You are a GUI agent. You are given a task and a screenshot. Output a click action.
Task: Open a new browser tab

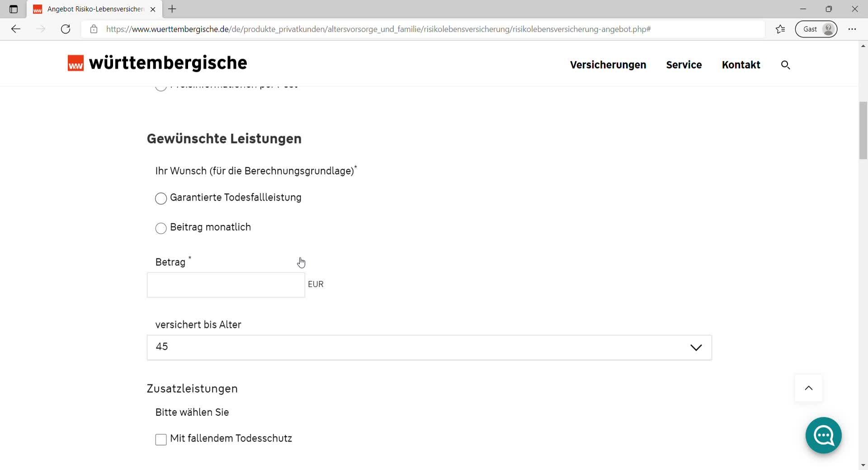pyautogui.click(x=172, y=9)
